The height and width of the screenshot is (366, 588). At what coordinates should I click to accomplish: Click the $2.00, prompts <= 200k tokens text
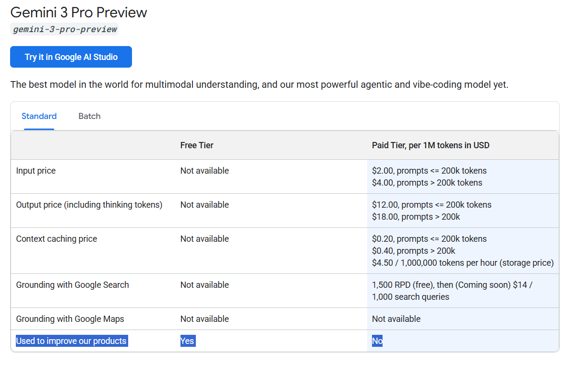[429, 171]
